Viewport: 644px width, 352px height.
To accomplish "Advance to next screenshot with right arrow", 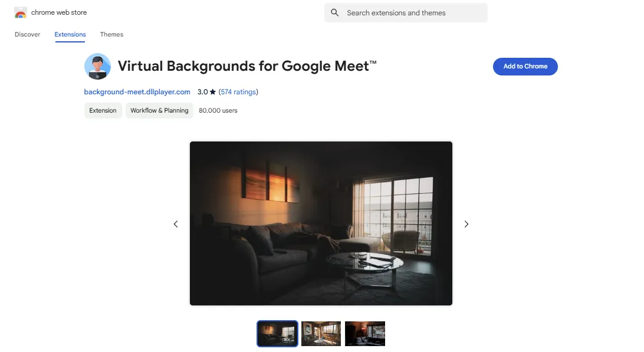I will 466,224.
